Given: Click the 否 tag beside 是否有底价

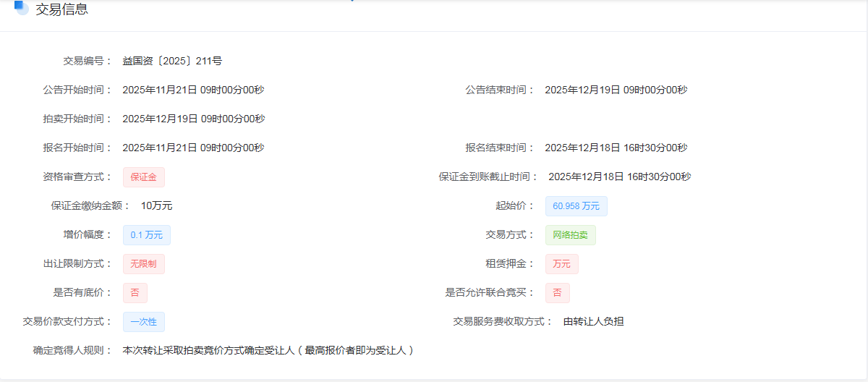Looking at the screenshot, I should (135, 293).
